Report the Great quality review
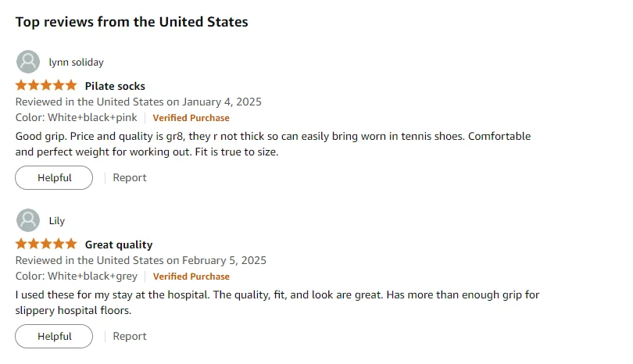The image size is (633, 364). click(x=130, y=336)
